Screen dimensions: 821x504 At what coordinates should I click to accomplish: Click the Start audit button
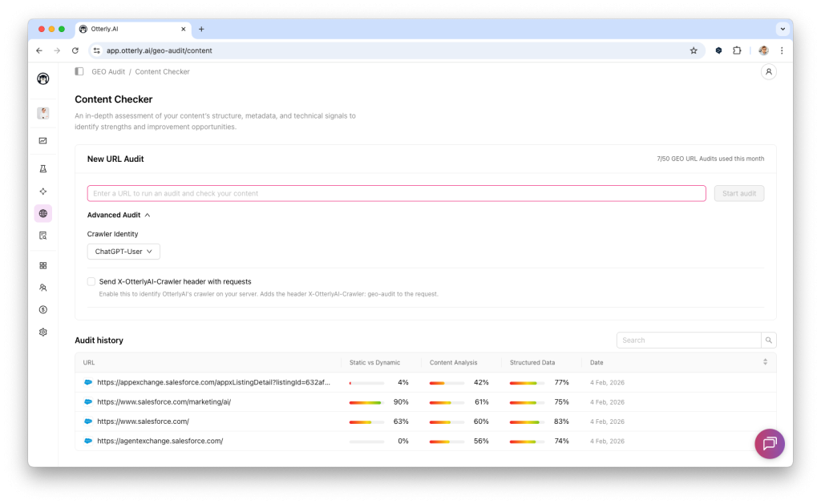coord(738,194)
